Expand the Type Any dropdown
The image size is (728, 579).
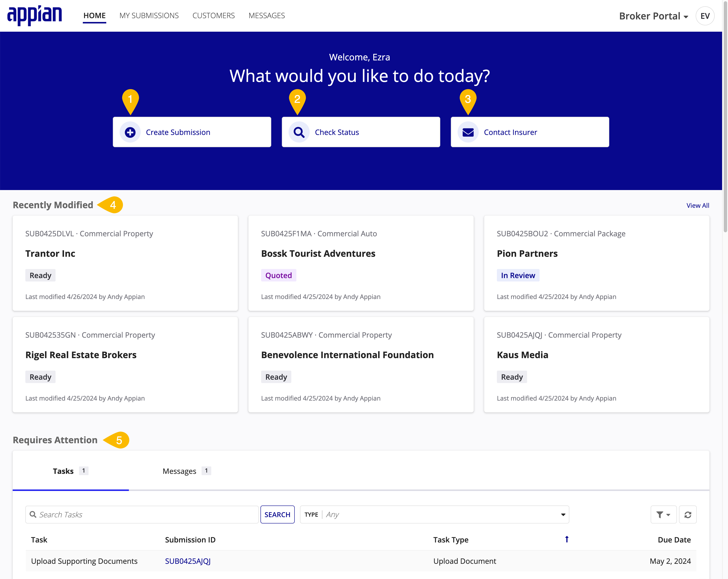pos(435,515)
